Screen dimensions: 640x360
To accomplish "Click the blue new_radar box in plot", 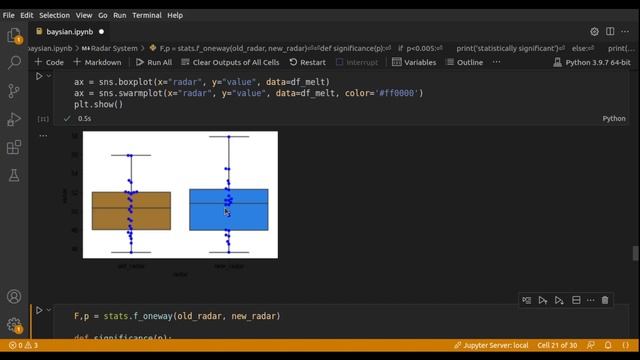I will 229,209.
